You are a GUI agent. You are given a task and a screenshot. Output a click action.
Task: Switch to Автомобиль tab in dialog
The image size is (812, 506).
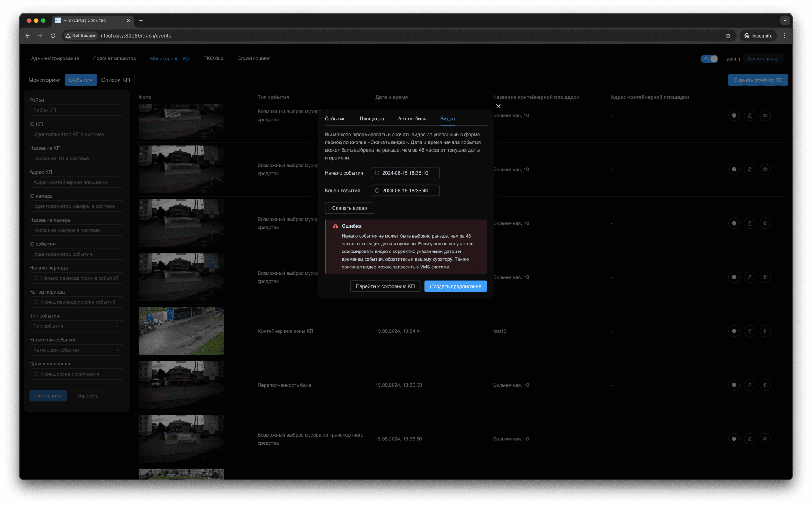click(412, 119)
